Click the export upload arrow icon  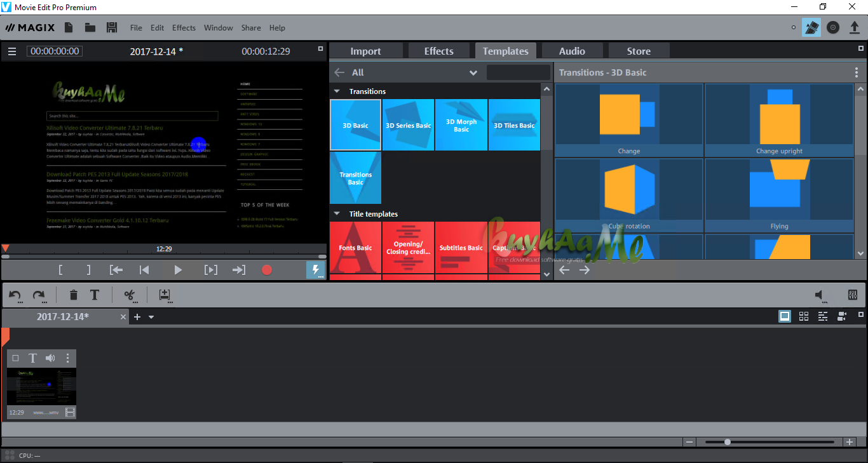pyautogui.click(x=855, y=27)
